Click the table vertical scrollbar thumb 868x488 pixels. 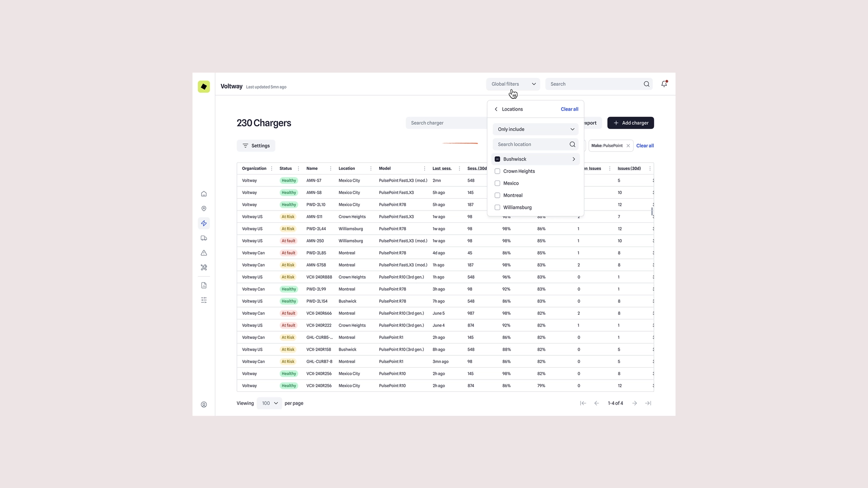tap(652, 211)
